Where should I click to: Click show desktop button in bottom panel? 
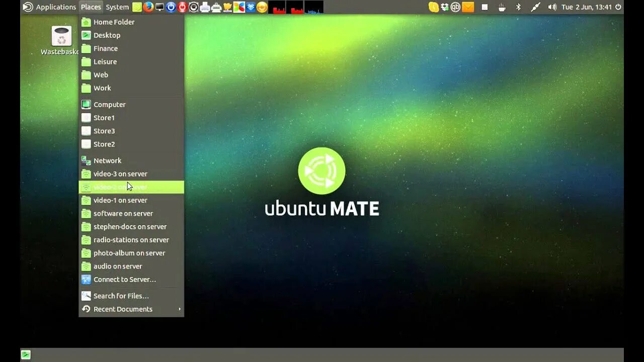(x=26, y=355)
